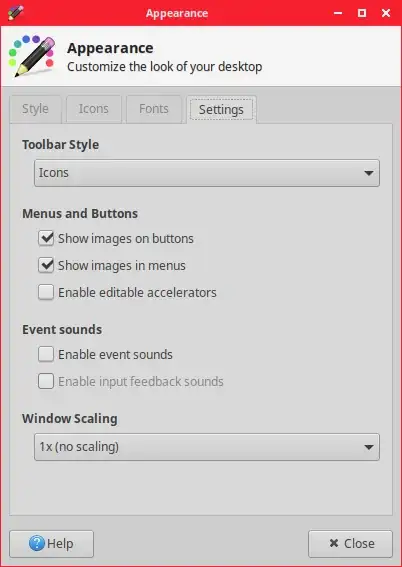Minimize the Appearance window

338,13
